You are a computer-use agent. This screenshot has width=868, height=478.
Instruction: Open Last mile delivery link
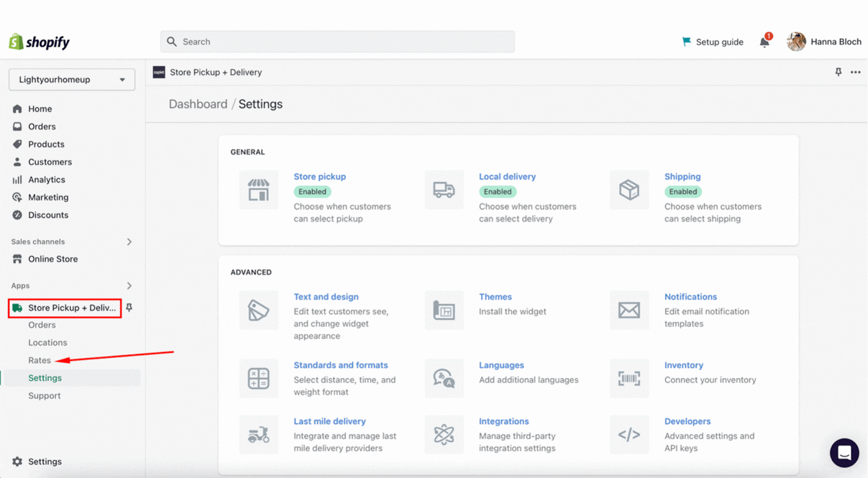329,422
